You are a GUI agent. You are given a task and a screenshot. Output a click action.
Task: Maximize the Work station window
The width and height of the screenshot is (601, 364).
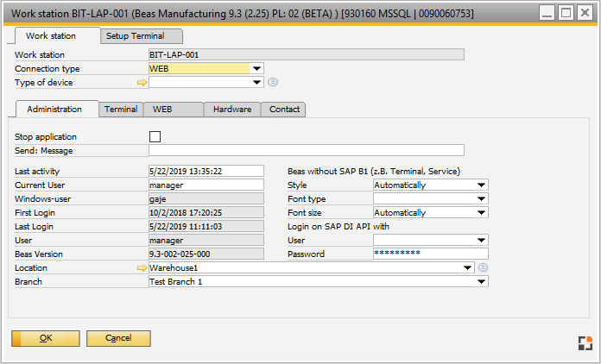tap(566, 12)
